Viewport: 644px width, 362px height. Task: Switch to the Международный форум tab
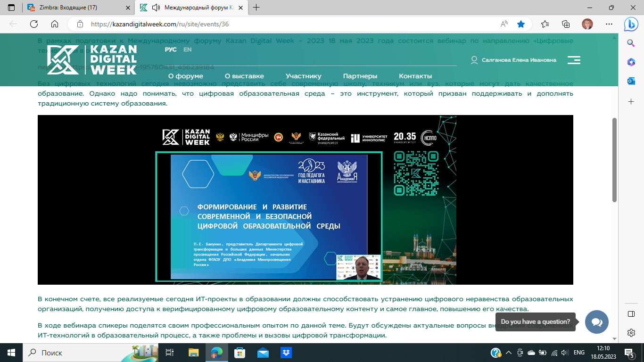coord(191,8)
